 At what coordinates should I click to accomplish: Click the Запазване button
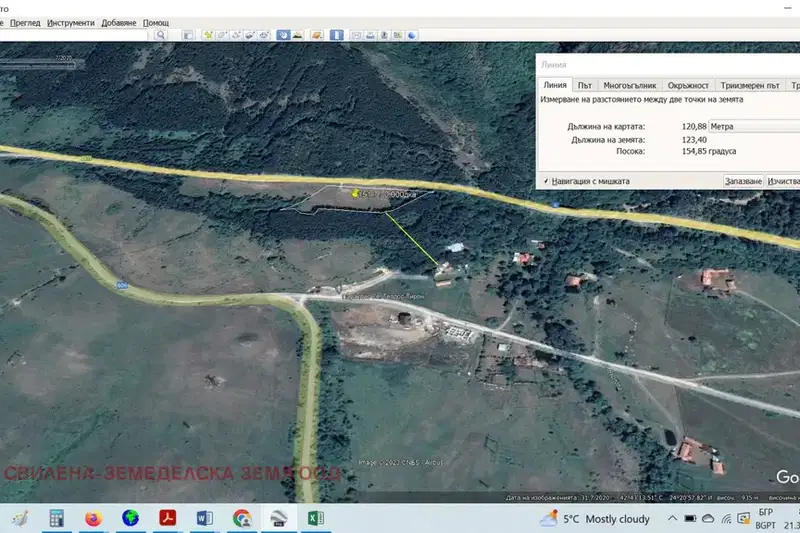pyautogui.click(x=743, y=181)
